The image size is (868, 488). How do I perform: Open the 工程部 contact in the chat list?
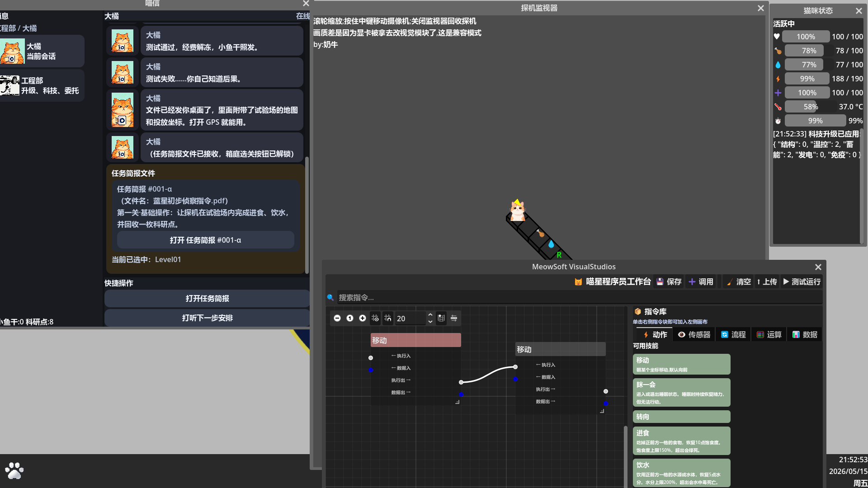click(x=42, y=85)
